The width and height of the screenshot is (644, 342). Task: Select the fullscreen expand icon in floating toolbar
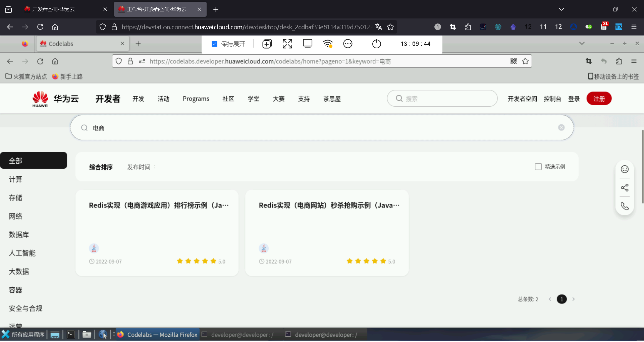287,44
